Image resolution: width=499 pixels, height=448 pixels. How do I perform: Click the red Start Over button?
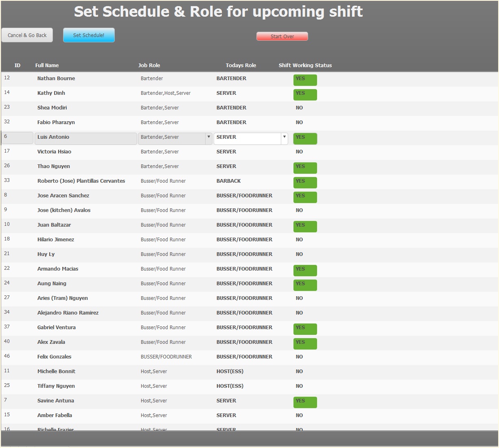click(282, 36)
